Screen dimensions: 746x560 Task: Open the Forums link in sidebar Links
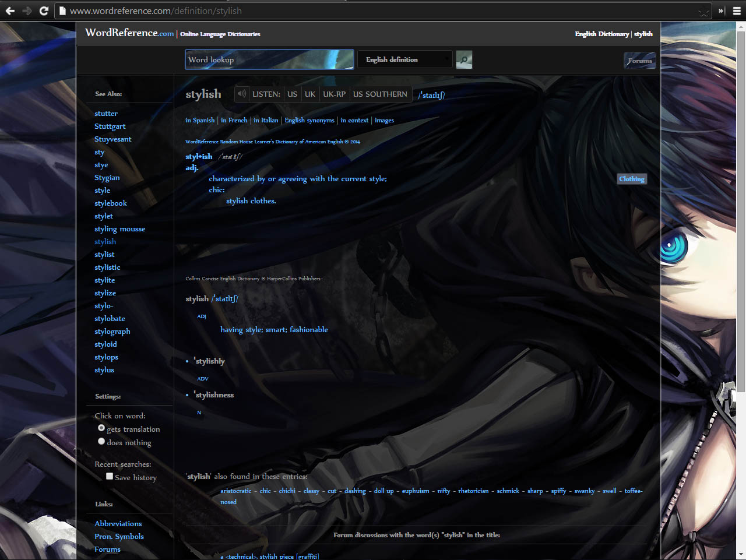click(107, 549)
